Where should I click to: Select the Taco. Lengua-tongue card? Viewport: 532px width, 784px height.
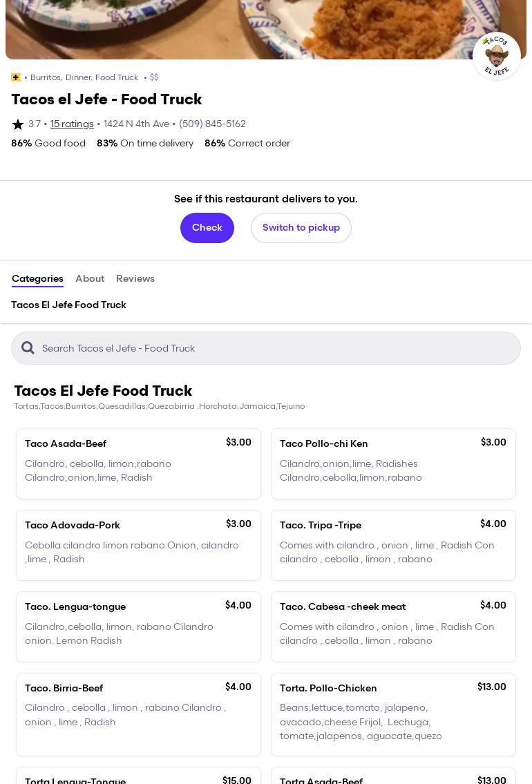tap(138, 627)
